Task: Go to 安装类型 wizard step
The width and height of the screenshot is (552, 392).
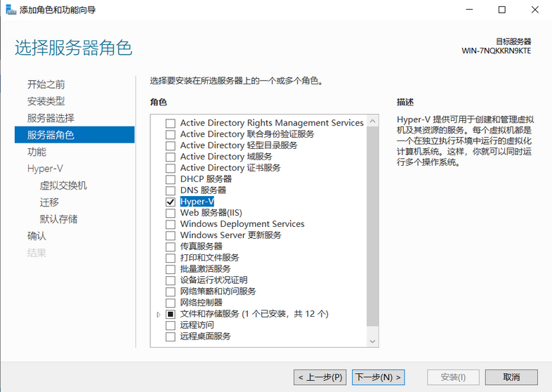Action: pos(46,101)
